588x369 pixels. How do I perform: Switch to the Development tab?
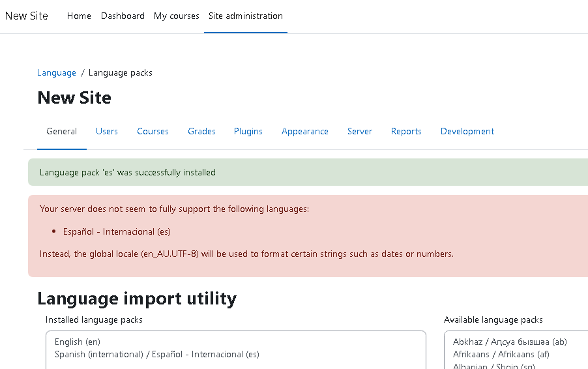[x=467, y=131]
